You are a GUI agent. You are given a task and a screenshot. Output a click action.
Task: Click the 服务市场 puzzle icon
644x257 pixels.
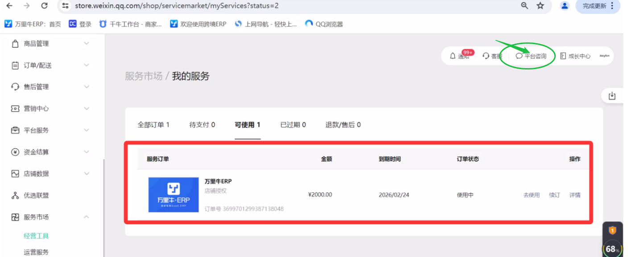(15, 217)
